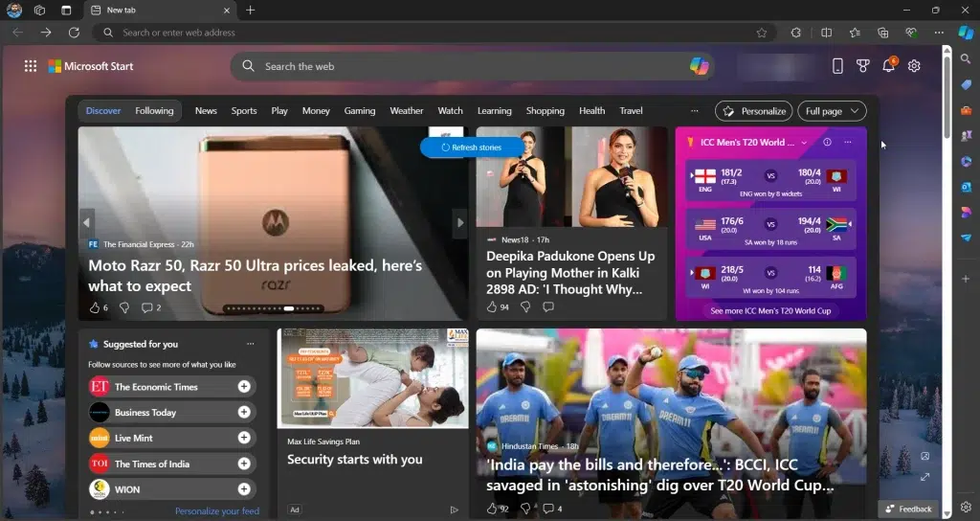980x521 pixels.
Task: Open sidebar settings gear at bottom right
Action: pyautogui.click(x=966, y=507)
